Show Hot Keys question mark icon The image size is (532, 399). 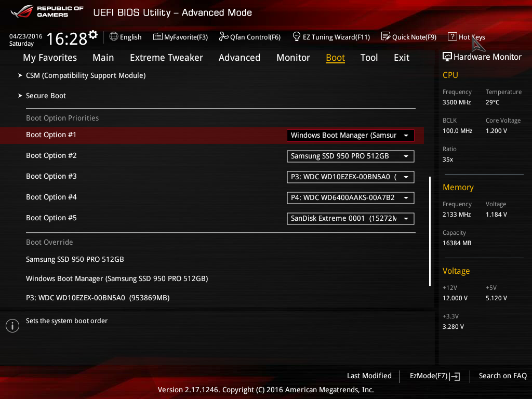[x=453, y=36]
